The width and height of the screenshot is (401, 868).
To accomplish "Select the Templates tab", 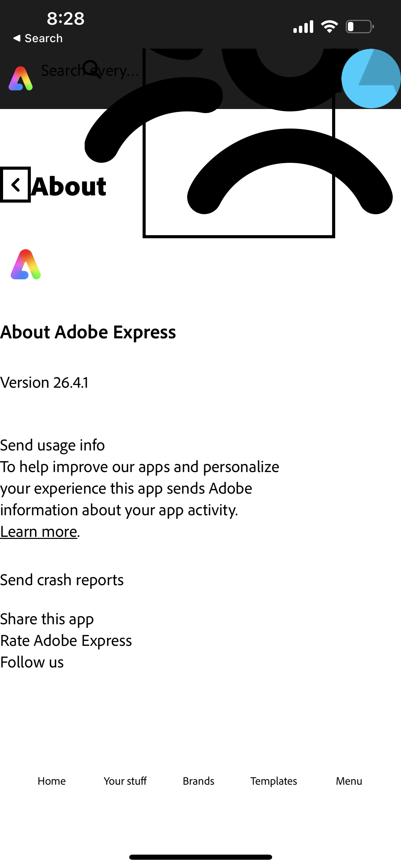I will click(274, 781).
